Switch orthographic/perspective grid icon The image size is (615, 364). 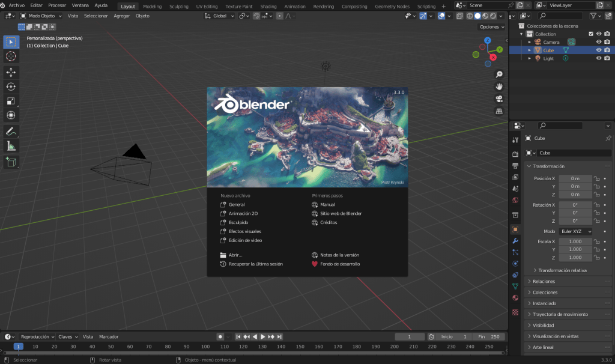[499, 111]
